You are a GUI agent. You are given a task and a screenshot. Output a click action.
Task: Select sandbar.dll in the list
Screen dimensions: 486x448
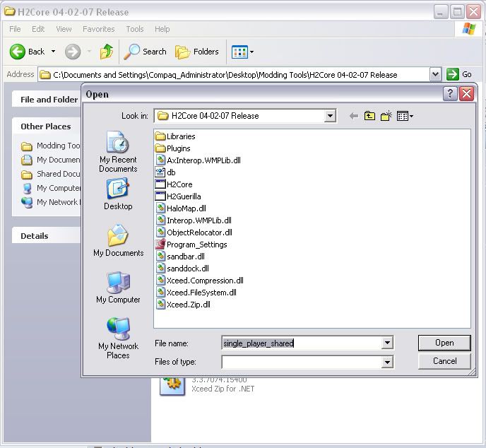tap(179, 257)
